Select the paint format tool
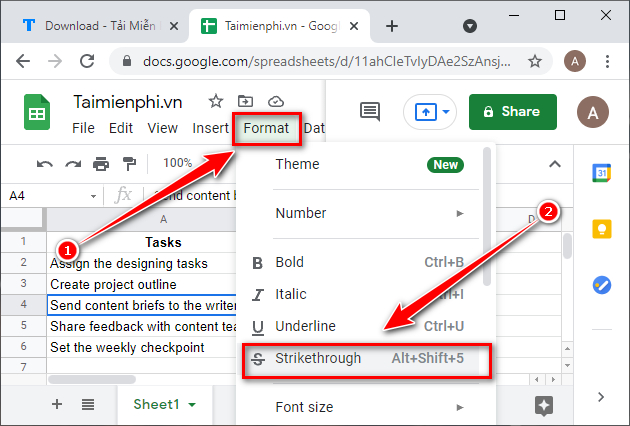 coord(129,164)
